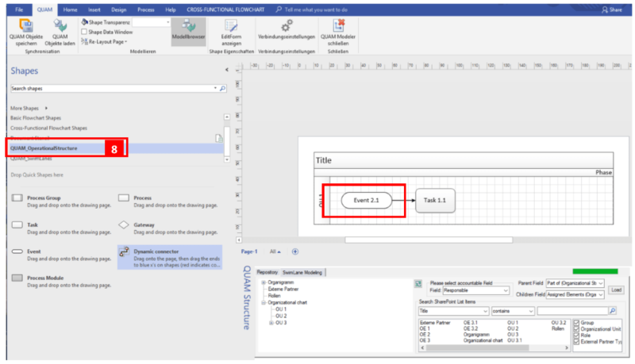Toggle the Group checkbox
Viewport: 635px width, 364px height.
(x=577, y=323)
